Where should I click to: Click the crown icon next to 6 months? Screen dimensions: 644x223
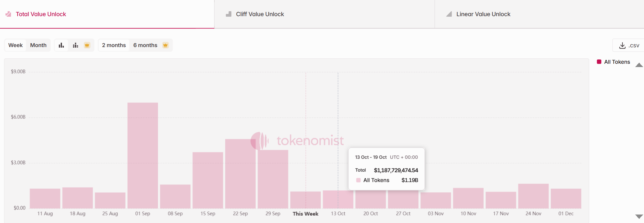[x=165, y=45]
